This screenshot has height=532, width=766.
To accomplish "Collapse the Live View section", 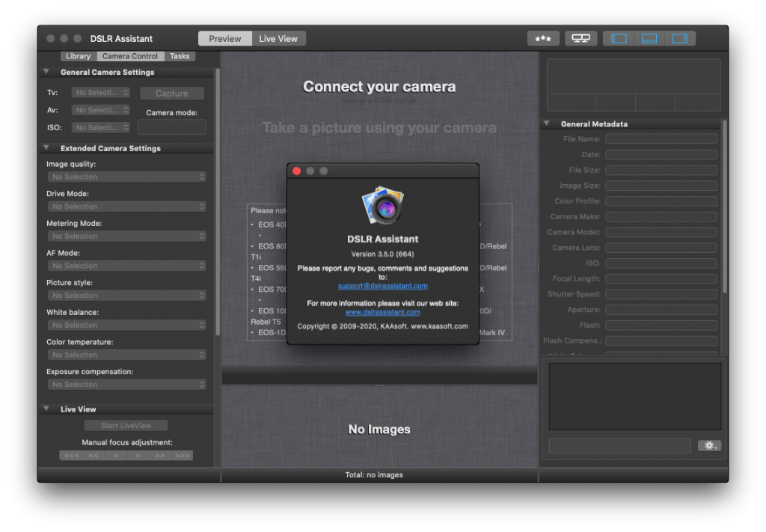I will tap(46, 409).
